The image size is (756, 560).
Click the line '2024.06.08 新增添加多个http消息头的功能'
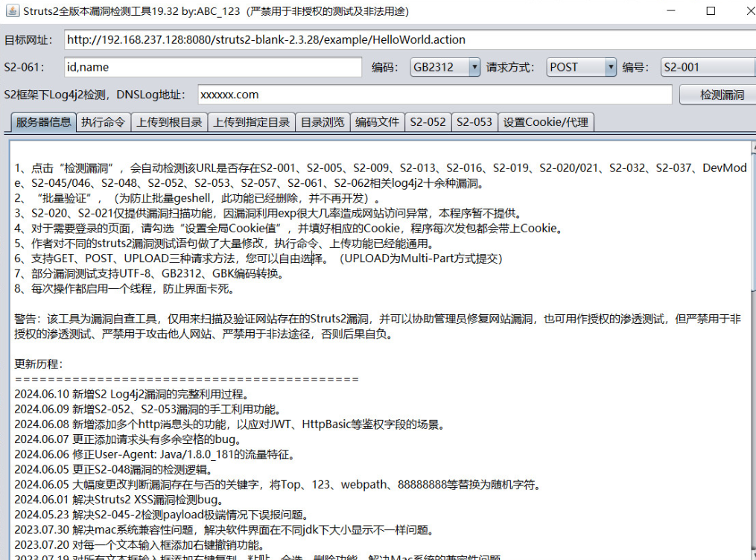pyautogui.click(x=229, y=424)
